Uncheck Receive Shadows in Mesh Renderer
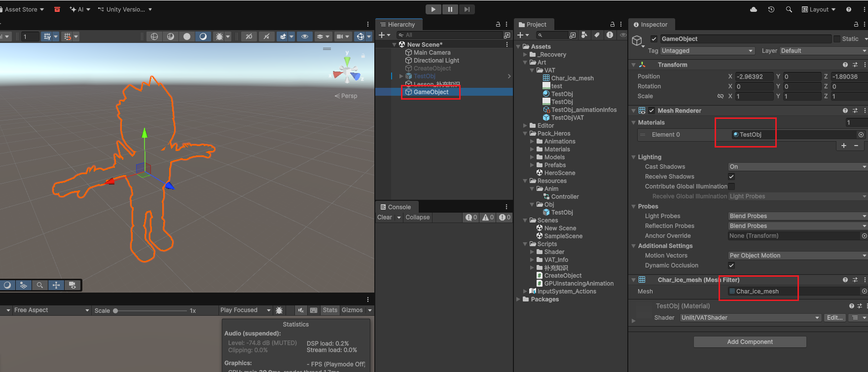Viewport: 868px width, 372px height. [x=731, y=177]
